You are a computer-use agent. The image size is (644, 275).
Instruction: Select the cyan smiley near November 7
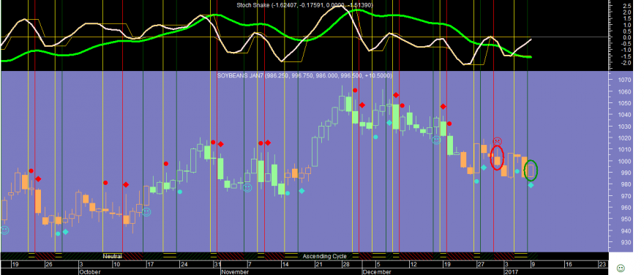click(x=247, y=187)
